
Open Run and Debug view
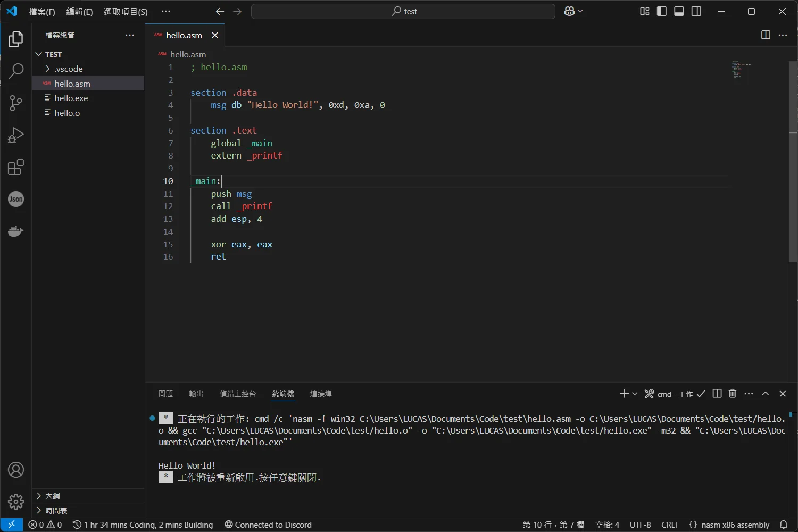[x=16, y=135]
